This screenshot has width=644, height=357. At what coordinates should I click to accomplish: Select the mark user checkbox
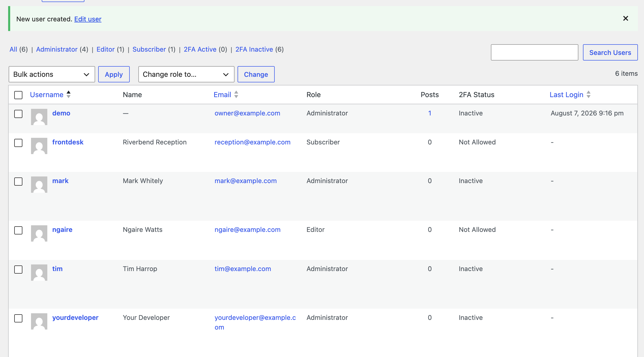(18, 181)
